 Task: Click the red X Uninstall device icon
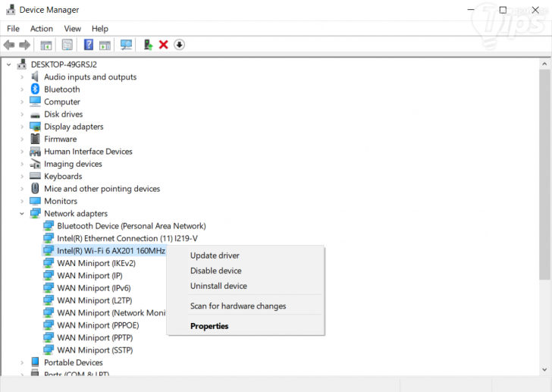click(163, 45)
